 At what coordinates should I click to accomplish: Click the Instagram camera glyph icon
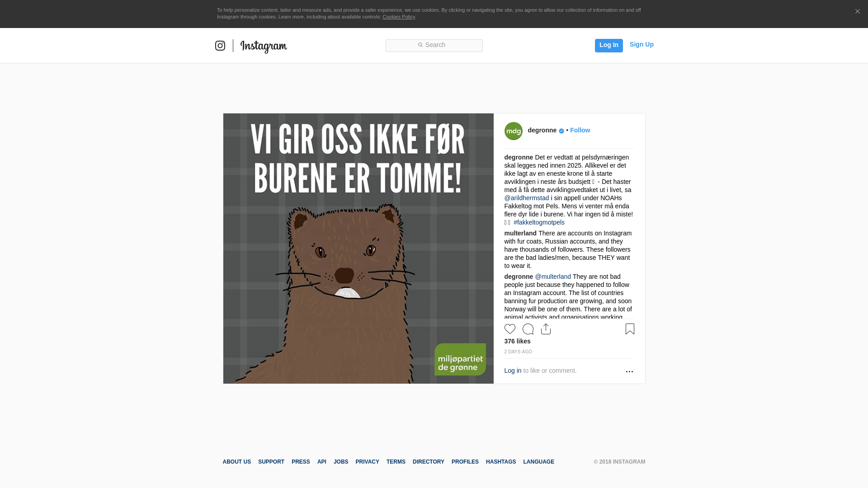(220, 46)
